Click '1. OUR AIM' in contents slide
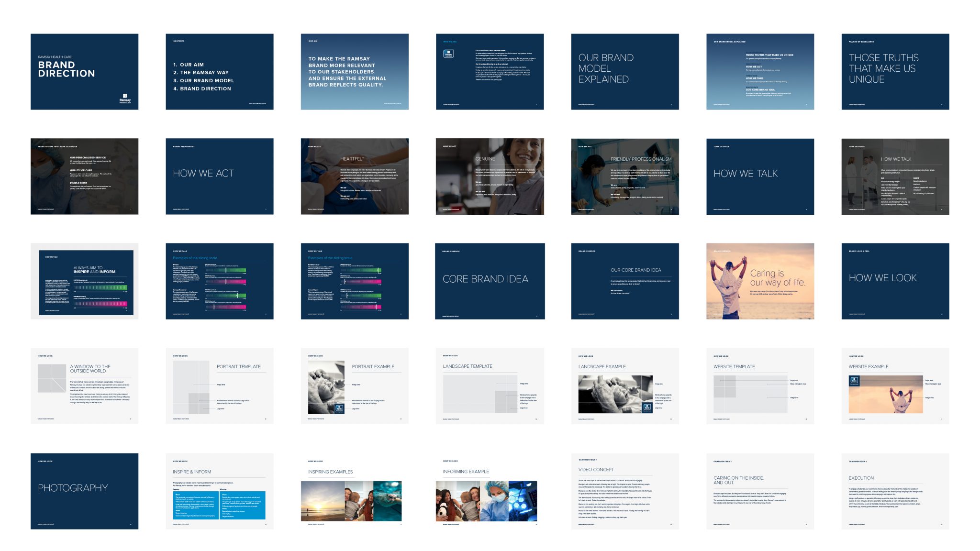The image size is (980, 551). 189,65
